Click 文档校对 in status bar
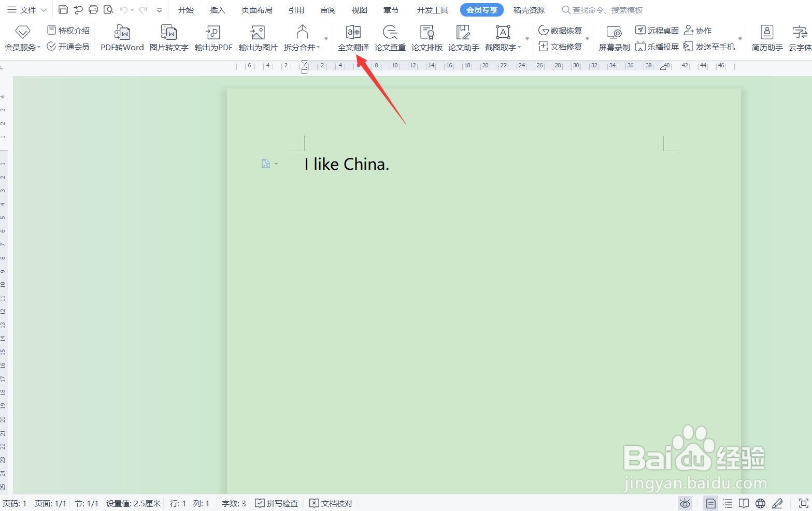This screenshot has height=511, width=812. [331, 503]
